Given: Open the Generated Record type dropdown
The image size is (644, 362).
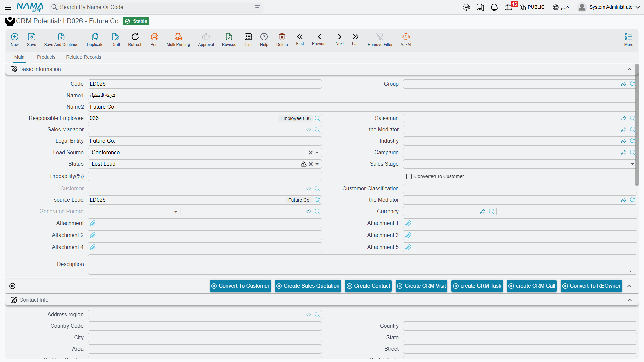Looking at the screenshot, I should point(175,212).
